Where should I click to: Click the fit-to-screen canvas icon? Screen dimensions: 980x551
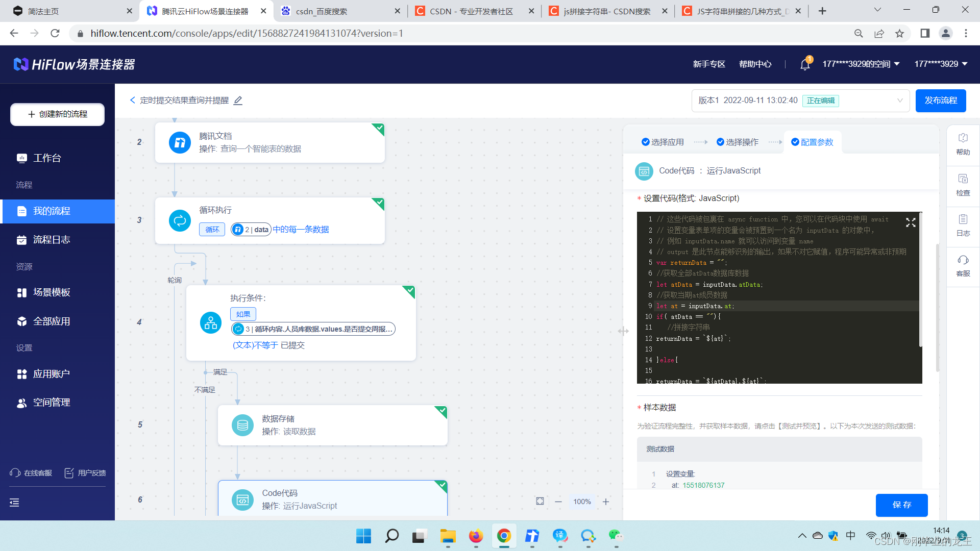point(540,502)
